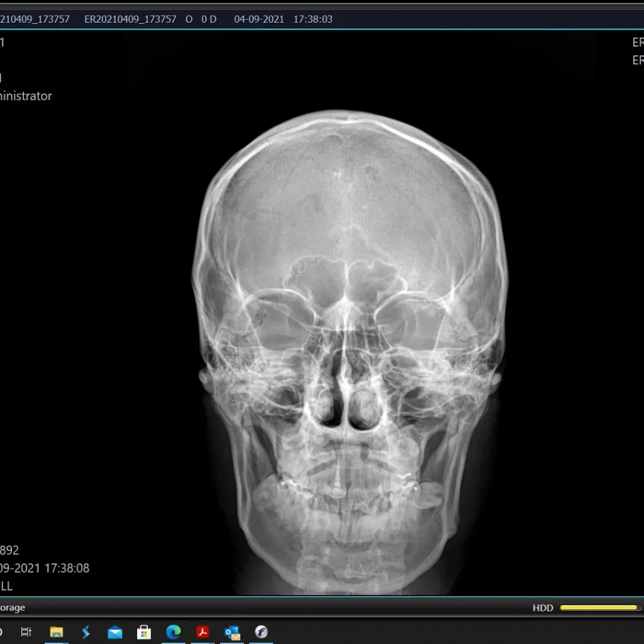Click the Task View taskbar icon

(26, 632)
